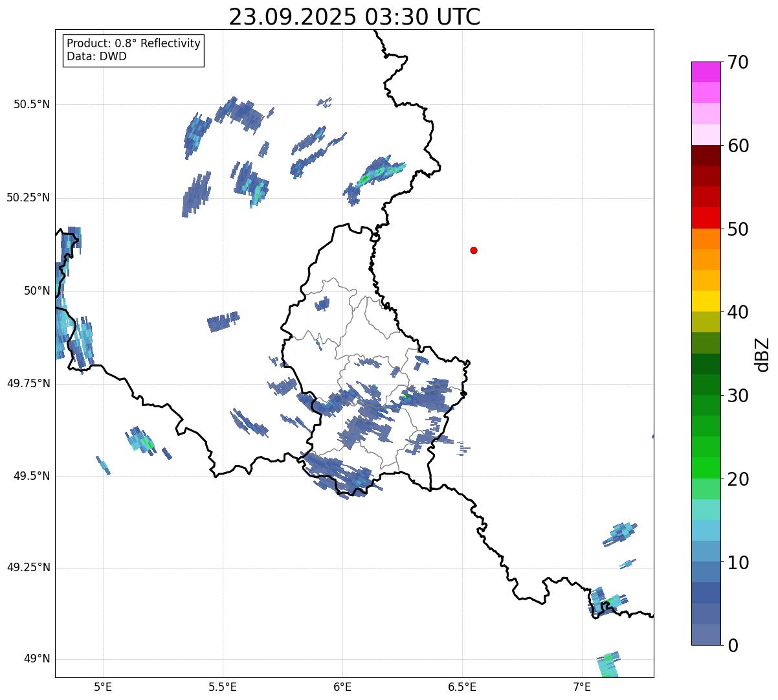Click the colorbar 0 tick label

tap(733, 646)
